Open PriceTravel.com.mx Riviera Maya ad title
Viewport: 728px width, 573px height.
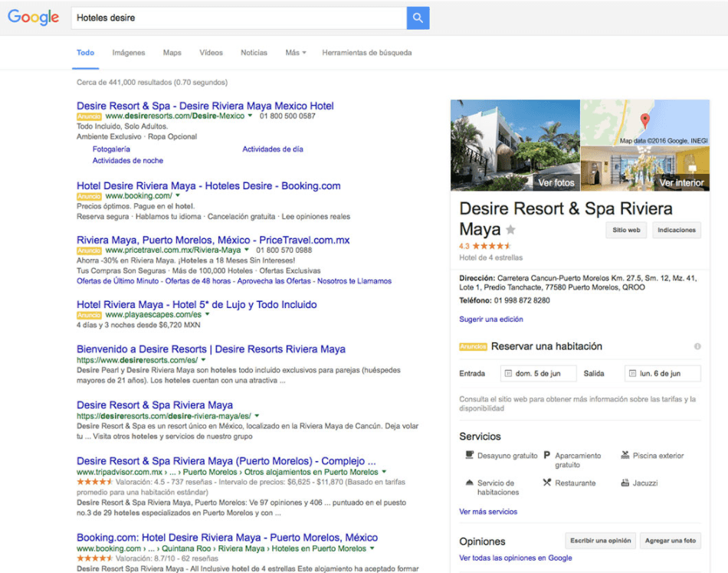click(213, 240)
